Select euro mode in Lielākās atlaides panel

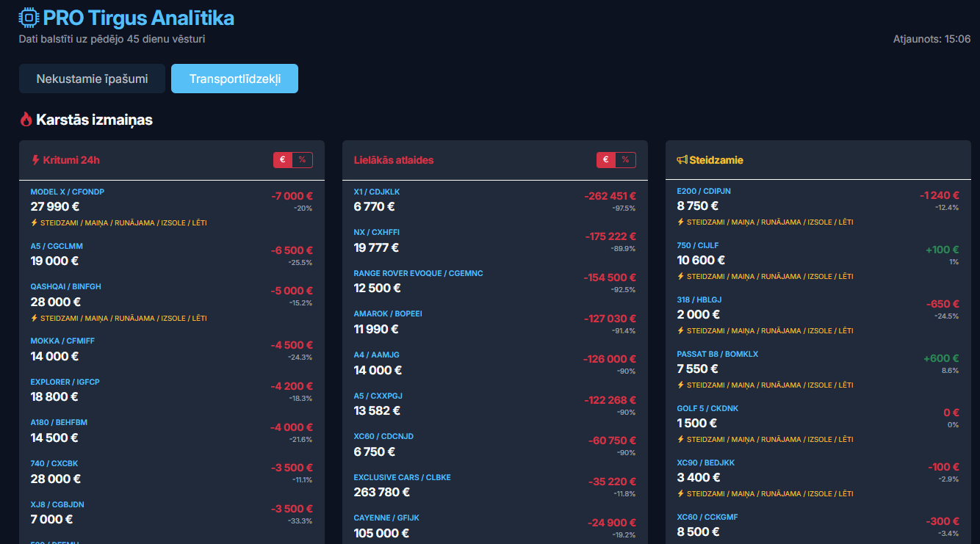pos(606,160)
